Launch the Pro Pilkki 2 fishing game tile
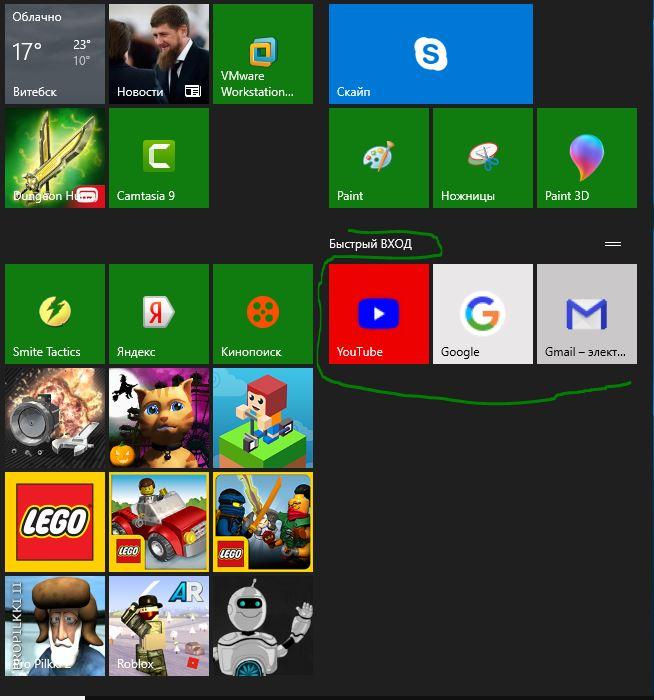The height and width of the screenshot is (700, 654). point(55,626)
